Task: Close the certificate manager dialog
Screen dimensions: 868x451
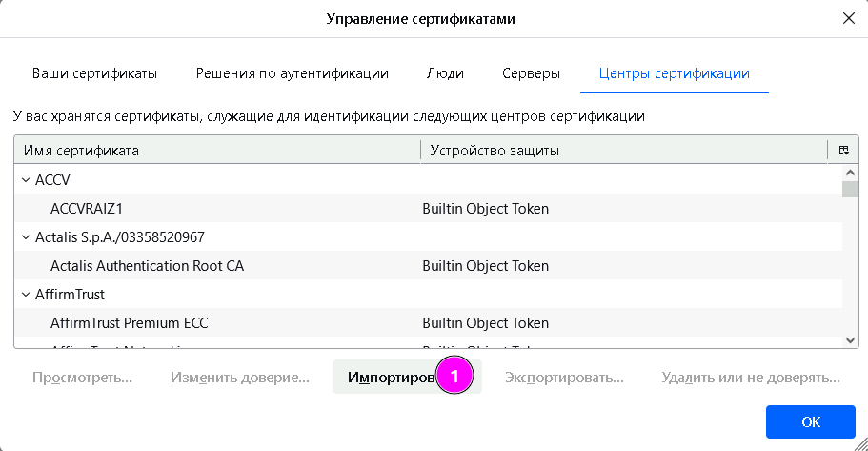Action: click(848, 18)
